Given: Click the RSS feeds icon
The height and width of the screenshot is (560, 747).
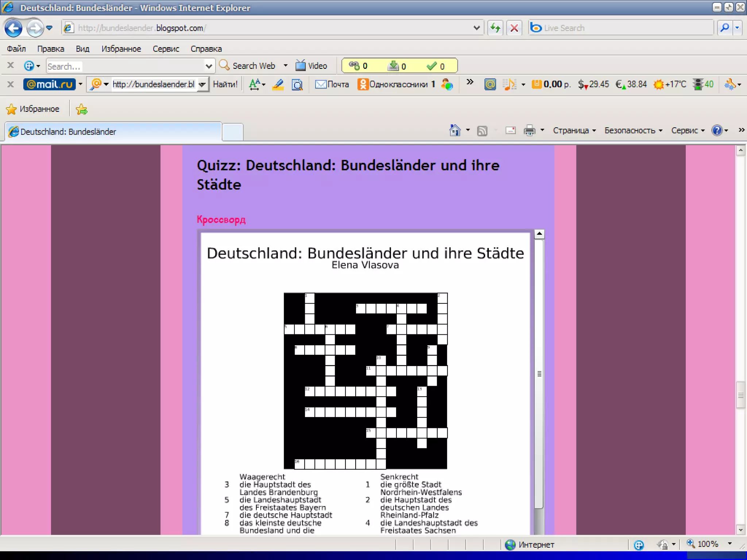Looking at the screenshot, I should pos(482,131).
